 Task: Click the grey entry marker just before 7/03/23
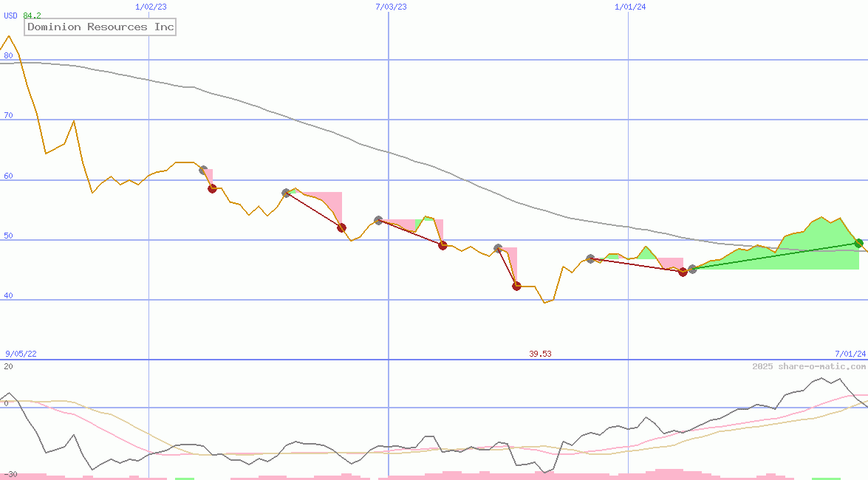[x=379, y=220]
